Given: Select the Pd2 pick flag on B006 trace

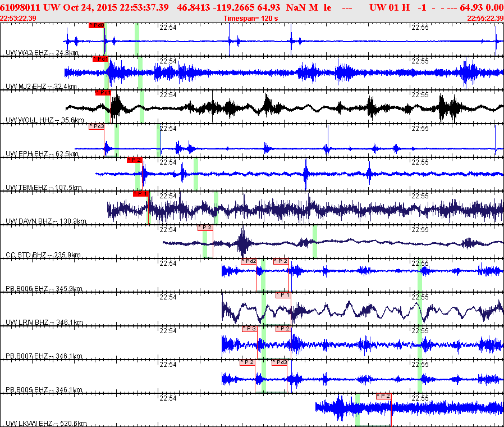Looking at the screenshot, I should click(x=249, y=261).
